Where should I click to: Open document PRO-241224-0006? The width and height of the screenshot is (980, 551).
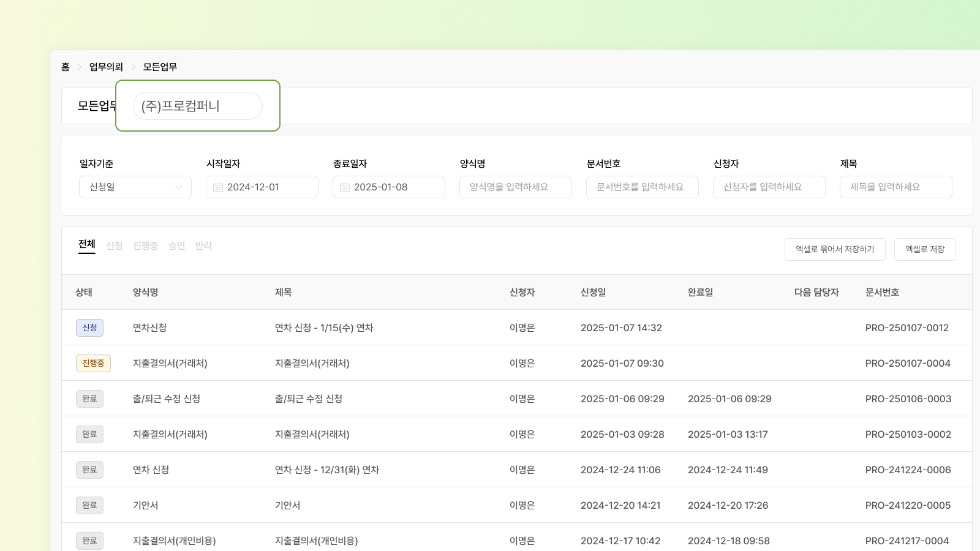pos(908,470)
